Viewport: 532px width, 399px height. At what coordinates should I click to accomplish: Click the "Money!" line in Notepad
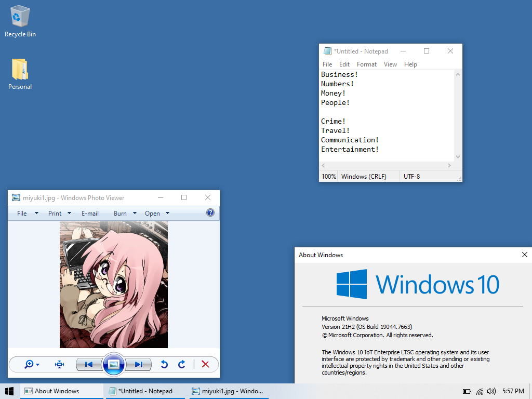[333, 94]
